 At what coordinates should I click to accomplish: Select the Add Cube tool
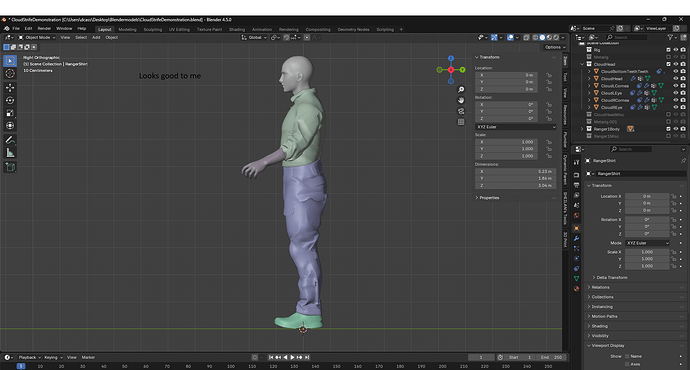[x=10, y=167]
